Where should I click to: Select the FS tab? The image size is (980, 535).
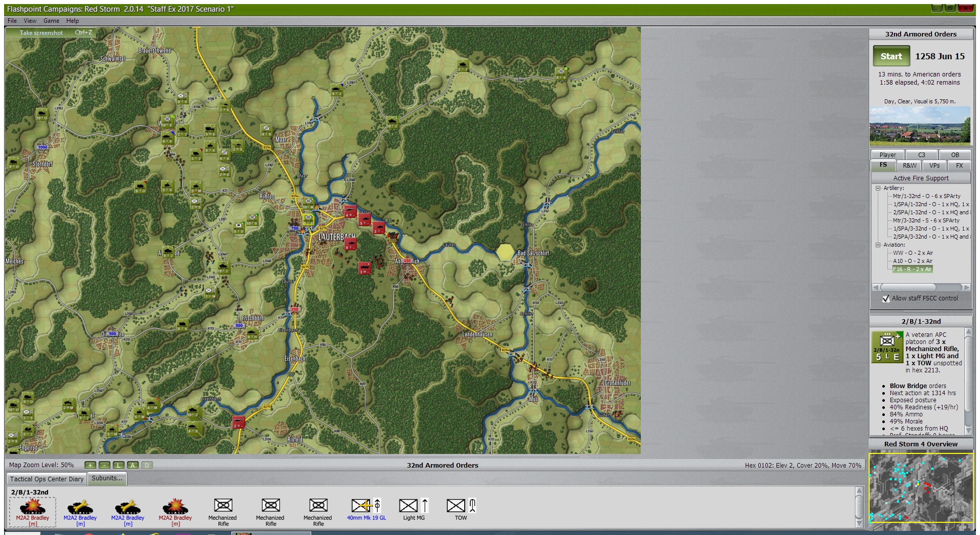click(x=883, y=165)
